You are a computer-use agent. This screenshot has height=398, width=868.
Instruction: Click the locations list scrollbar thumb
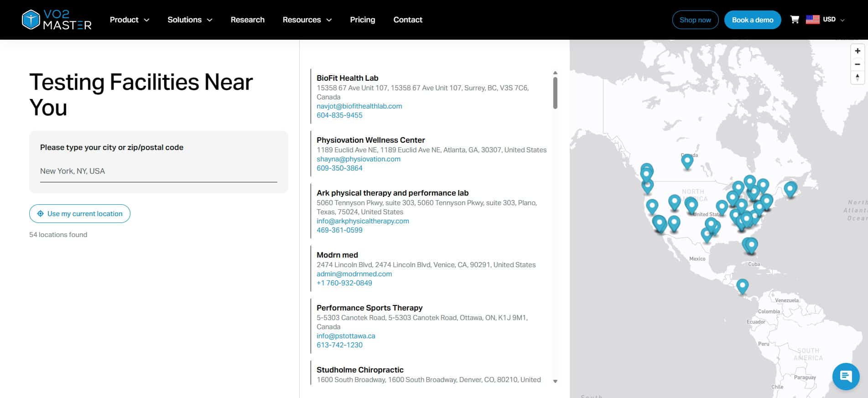[x=555, y=93]
